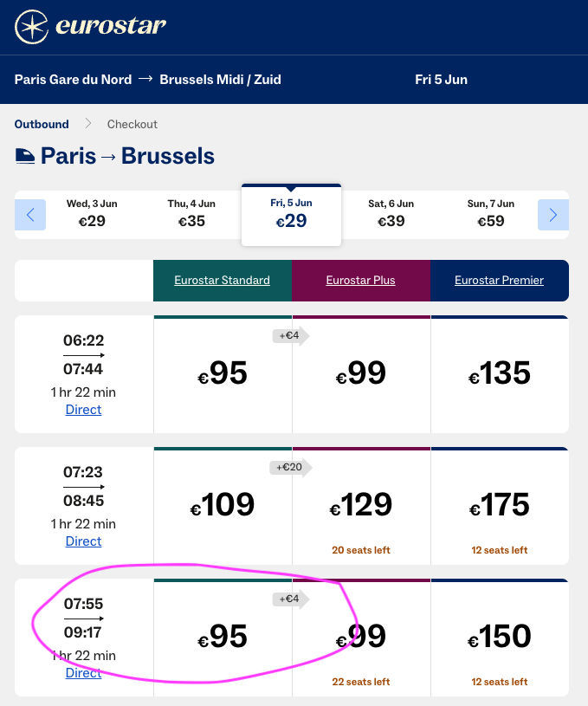Go to the Outbound breadcrumb step
This screenshot has height=706, width=588.
coord(42,124)
